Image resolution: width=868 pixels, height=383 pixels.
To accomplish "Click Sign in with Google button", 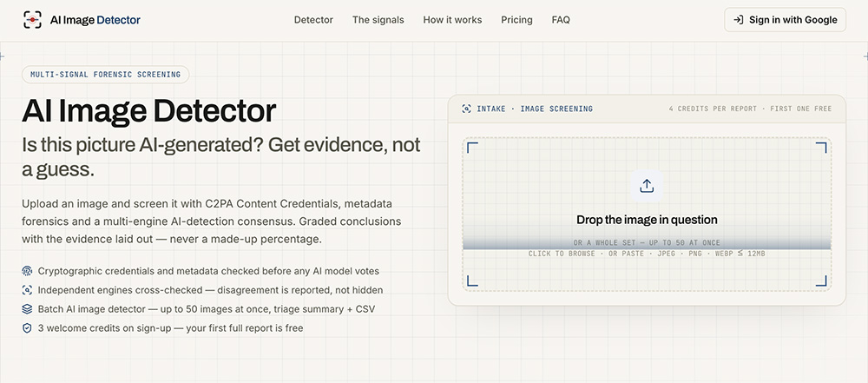I will pos(785,20).
